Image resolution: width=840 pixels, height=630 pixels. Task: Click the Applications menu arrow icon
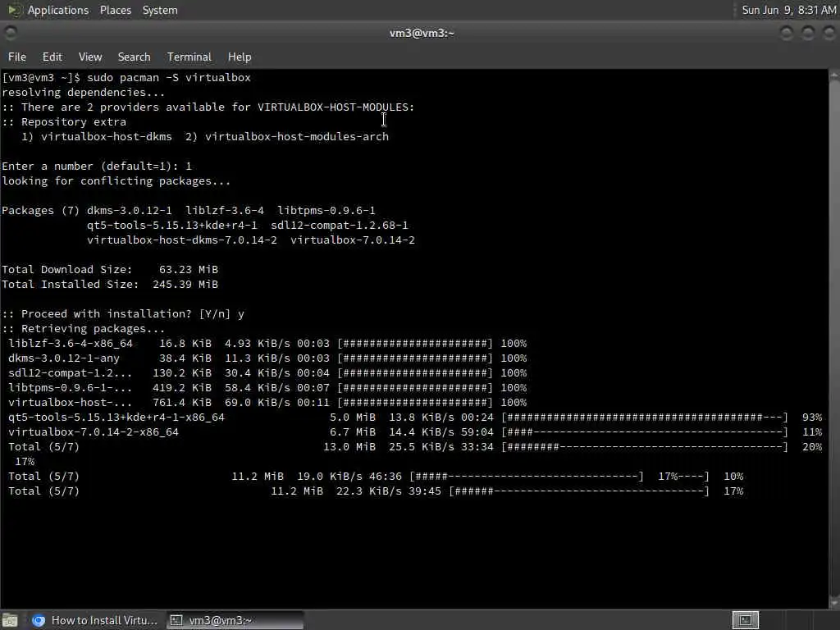coord(13,10)
